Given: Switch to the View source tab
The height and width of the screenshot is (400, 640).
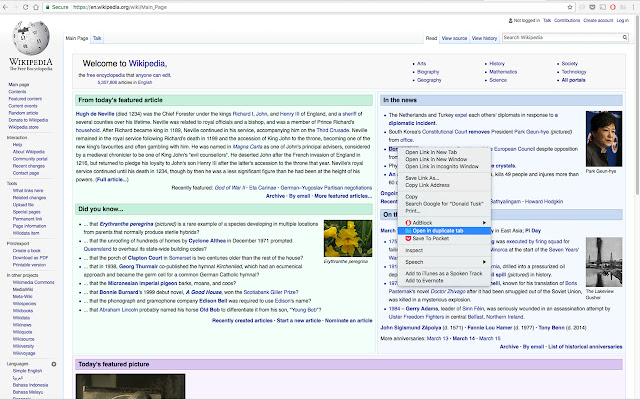Looking at the screenshot, I should tap(454, 38).
